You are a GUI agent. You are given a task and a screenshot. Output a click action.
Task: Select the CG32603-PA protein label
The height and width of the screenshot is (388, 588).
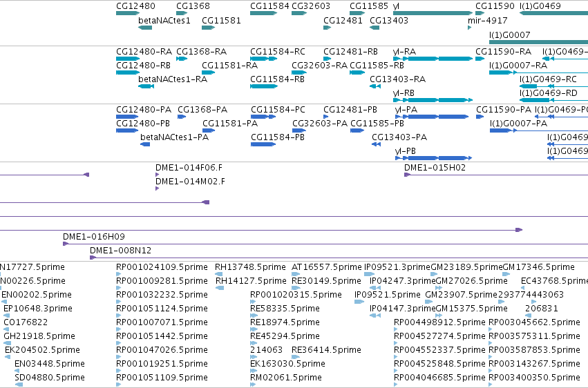(x=320, y=123)
